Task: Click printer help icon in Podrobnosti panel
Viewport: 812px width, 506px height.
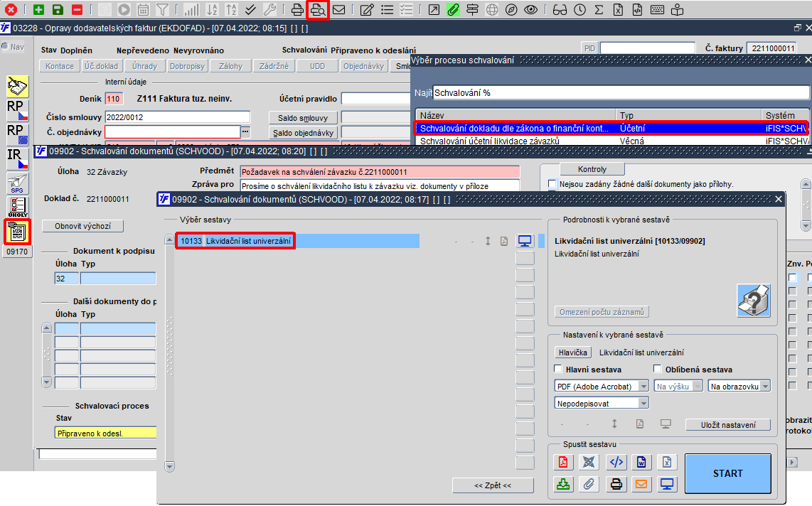Action: pos(754,301)
